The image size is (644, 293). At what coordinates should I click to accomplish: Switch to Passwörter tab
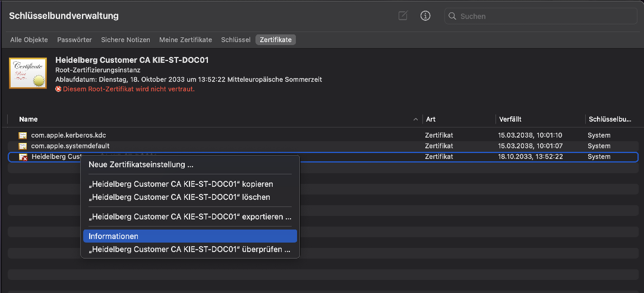pyautogui.click(x=74, y=40)
